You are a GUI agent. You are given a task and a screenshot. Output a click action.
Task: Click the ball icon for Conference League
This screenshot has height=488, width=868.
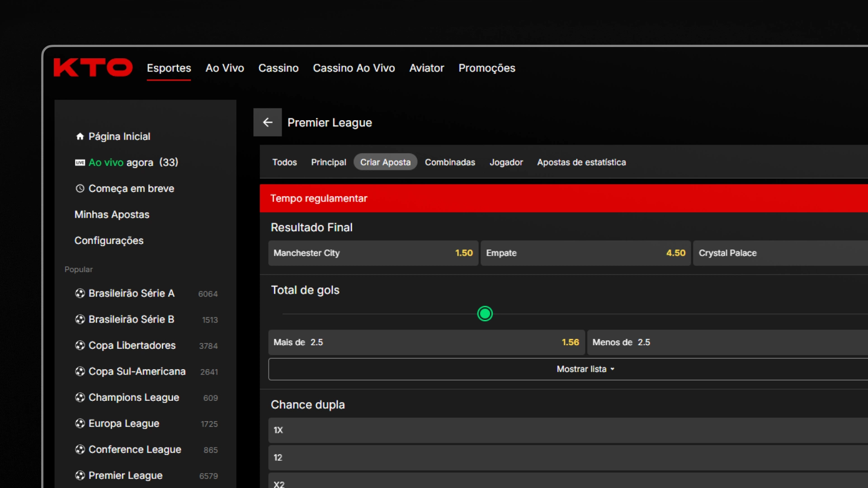(x=80, y=450)
